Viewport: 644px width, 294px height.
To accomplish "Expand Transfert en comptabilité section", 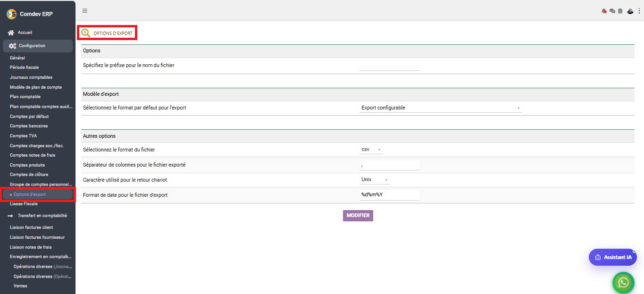I will pos(42,216).
